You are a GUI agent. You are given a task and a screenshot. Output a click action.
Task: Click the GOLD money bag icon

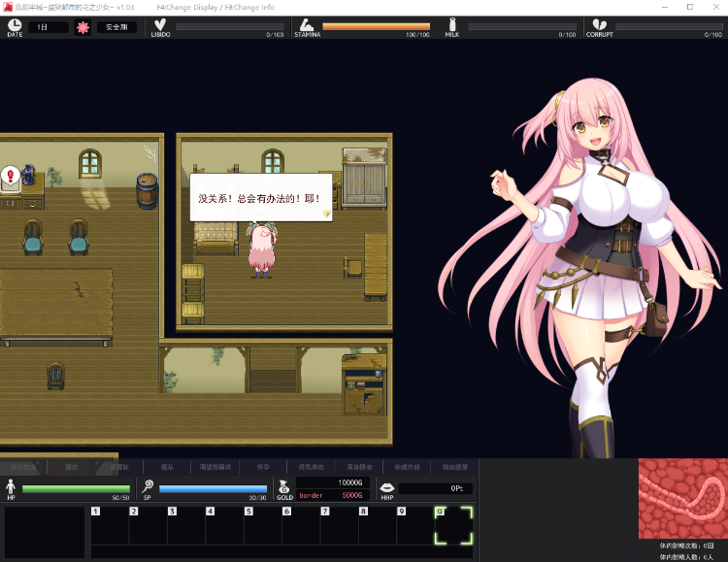click(283, 486)
